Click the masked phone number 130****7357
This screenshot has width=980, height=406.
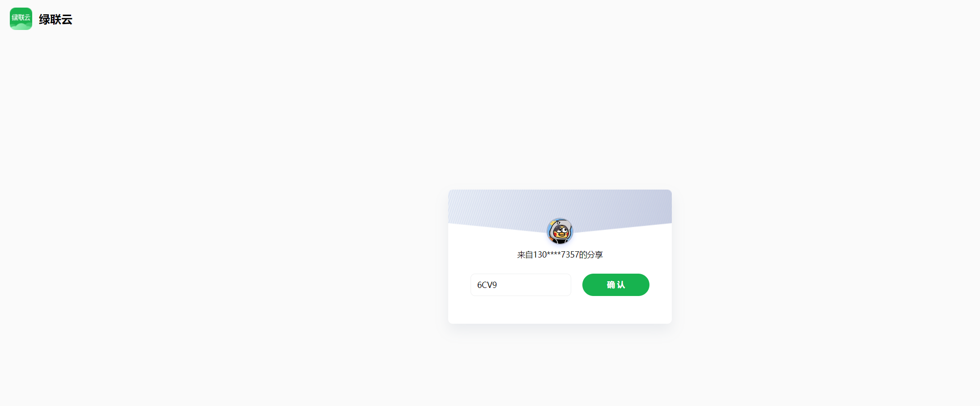pos(556,254)
